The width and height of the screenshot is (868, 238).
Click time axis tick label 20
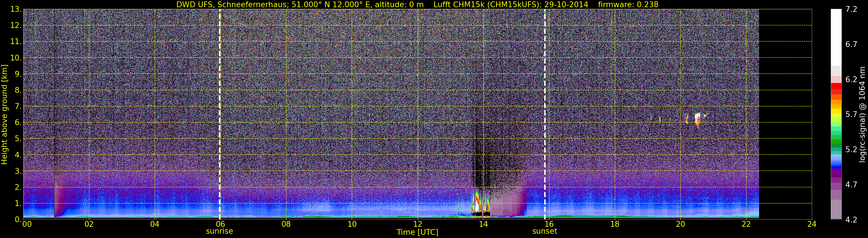(680, 224)
